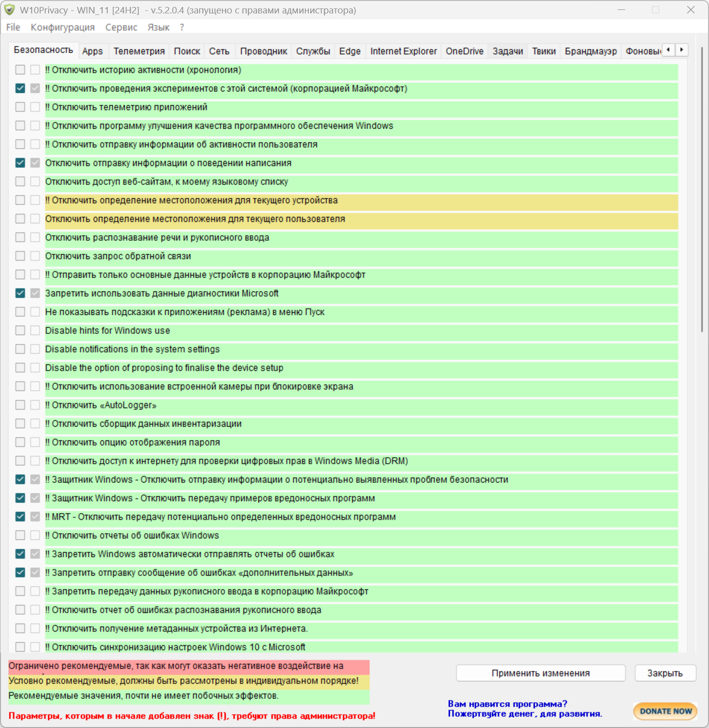Click the vertical scrollbar on the right

coord(702,189)
